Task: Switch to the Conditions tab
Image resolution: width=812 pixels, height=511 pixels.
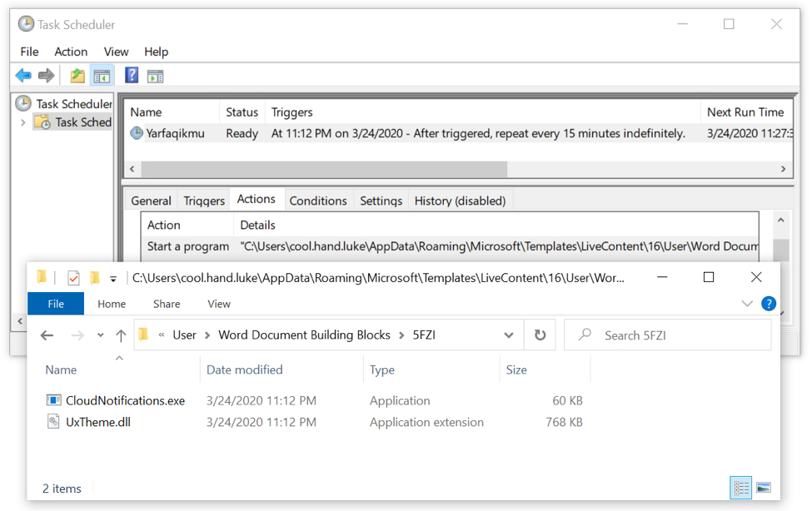Action: tap(317, 201)
